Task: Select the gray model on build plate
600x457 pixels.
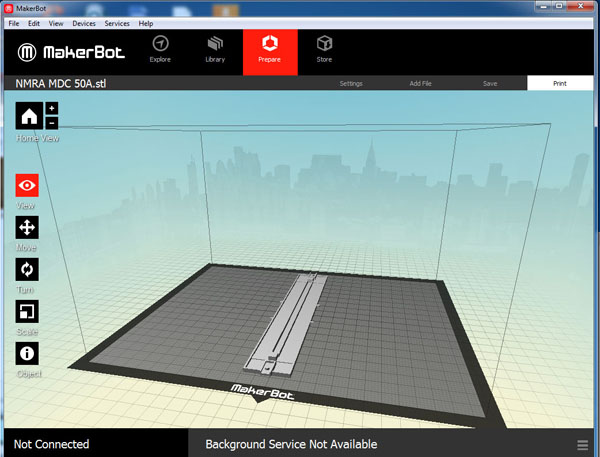Action: click(285, 323)
